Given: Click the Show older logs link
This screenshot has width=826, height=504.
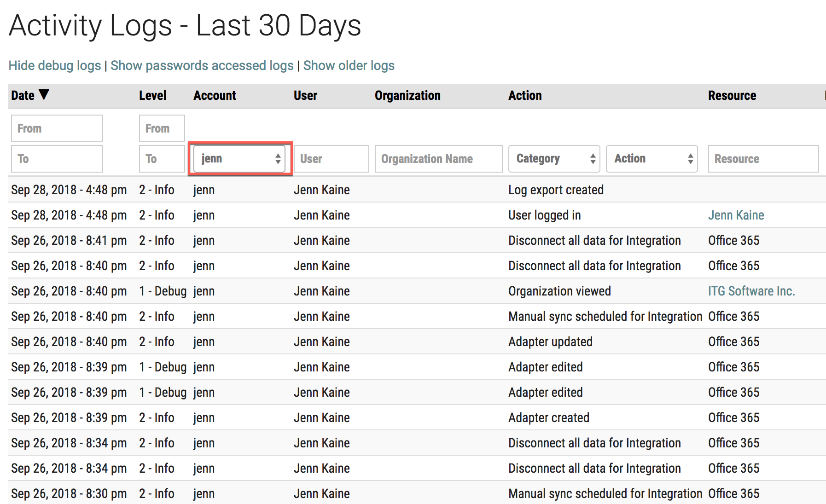Looking at the screenshot, I should pos(349,65).
